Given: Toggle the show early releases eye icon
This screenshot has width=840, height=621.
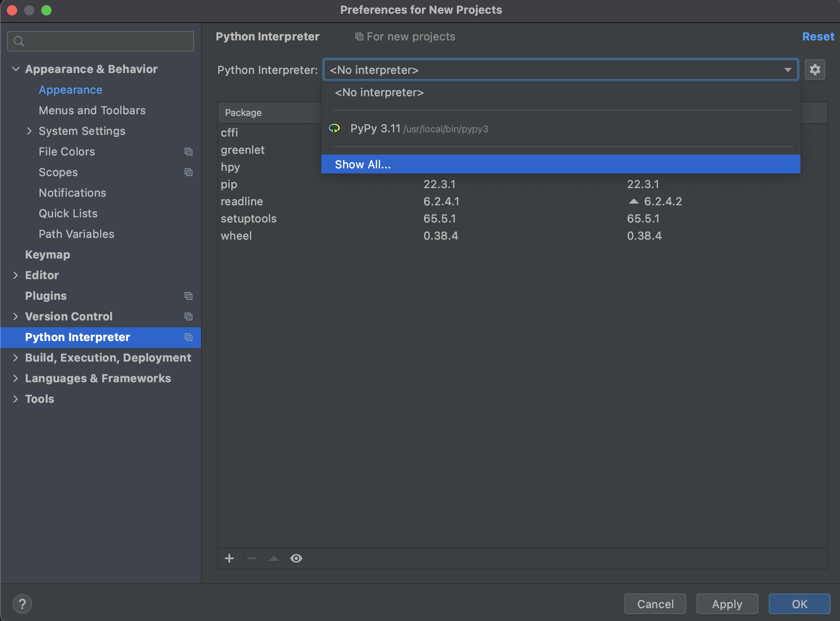Looking at the screenshot, I should click(x=296, y=558).
